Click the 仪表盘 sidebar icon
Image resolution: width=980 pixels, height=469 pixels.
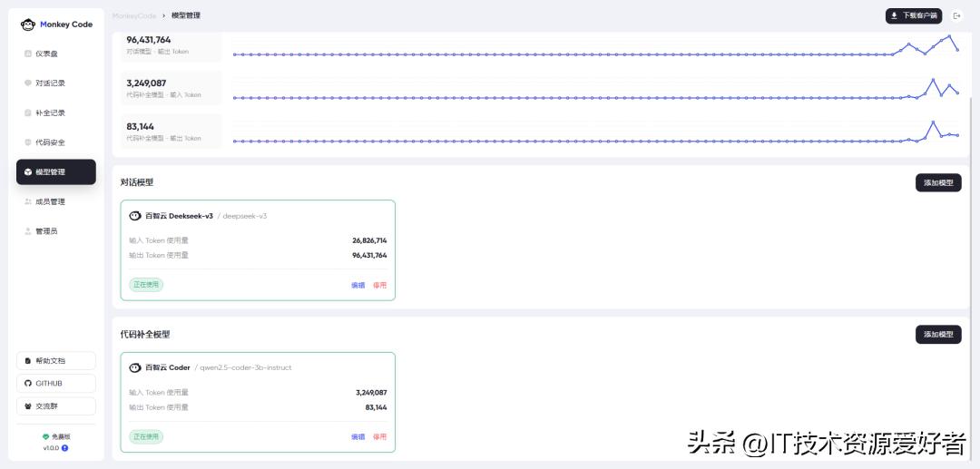[27, 54]
